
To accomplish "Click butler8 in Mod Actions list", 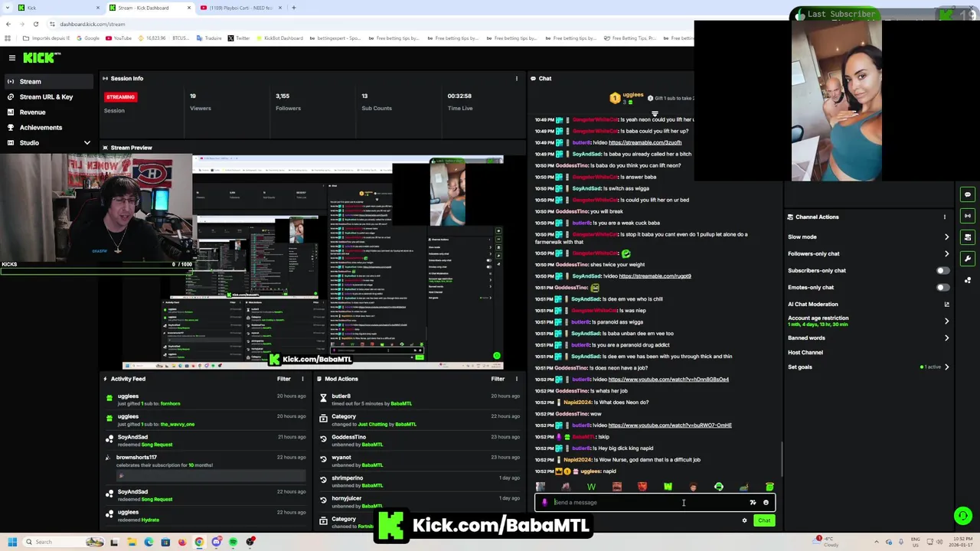I will pyautogui.click(x=341, y=396).
